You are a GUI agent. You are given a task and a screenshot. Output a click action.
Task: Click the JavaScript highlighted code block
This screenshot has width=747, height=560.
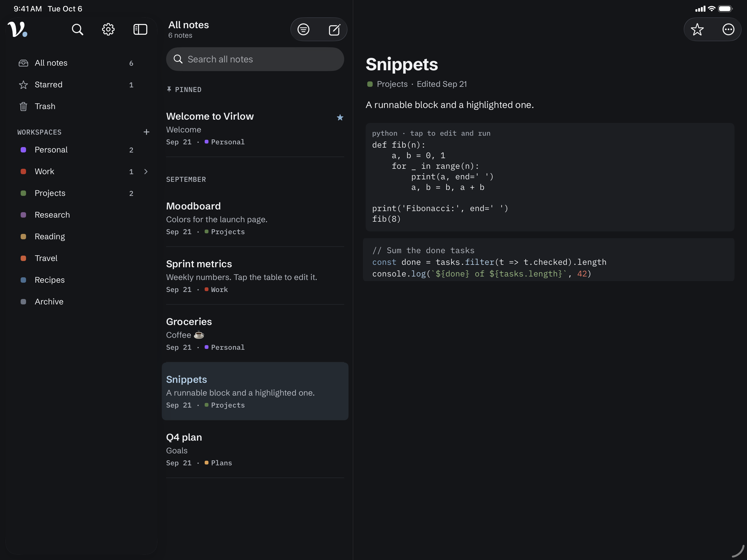(x=548, y=260)
